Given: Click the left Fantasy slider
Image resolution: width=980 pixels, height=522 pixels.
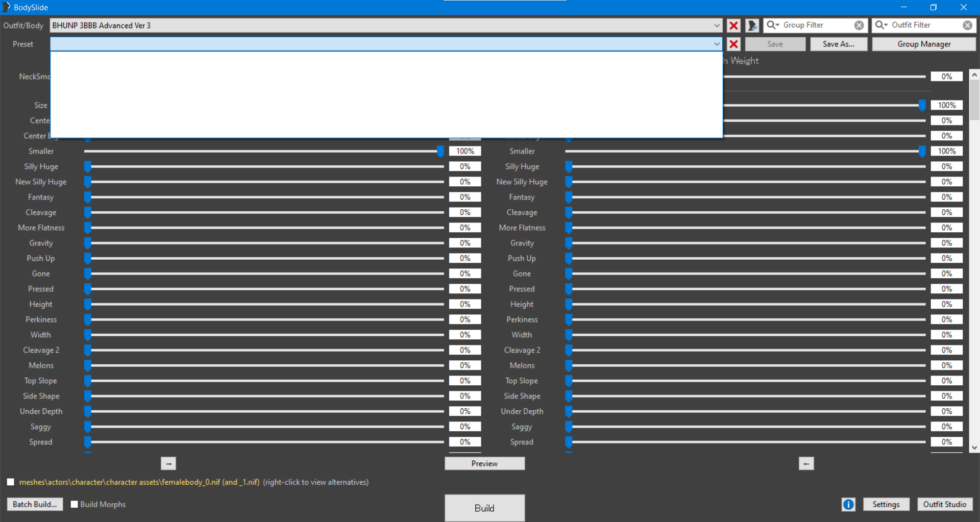Looking at the screenshot, I should pos(264,197).
